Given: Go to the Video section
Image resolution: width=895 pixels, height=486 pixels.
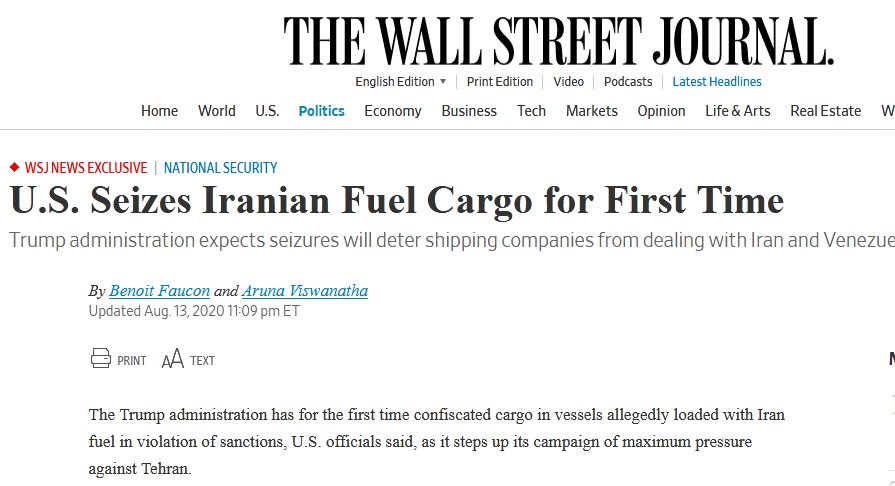Looking at the screenshot, I should 569,82.
